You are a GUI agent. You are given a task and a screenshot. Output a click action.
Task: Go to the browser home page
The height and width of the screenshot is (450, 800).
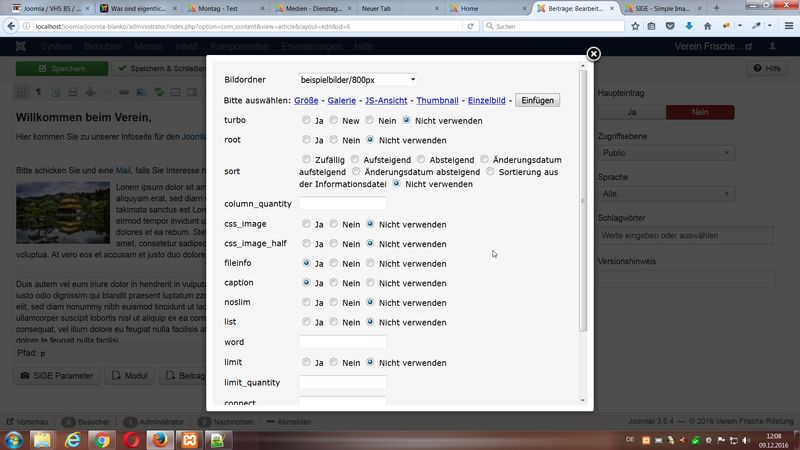coord(707,26)
